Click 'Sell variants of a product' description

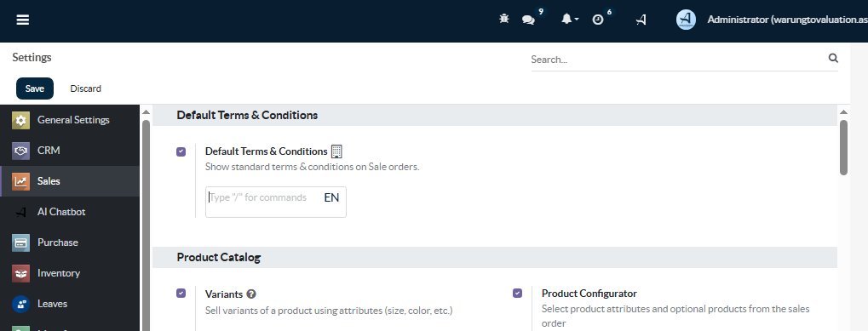tap(329, 311)
